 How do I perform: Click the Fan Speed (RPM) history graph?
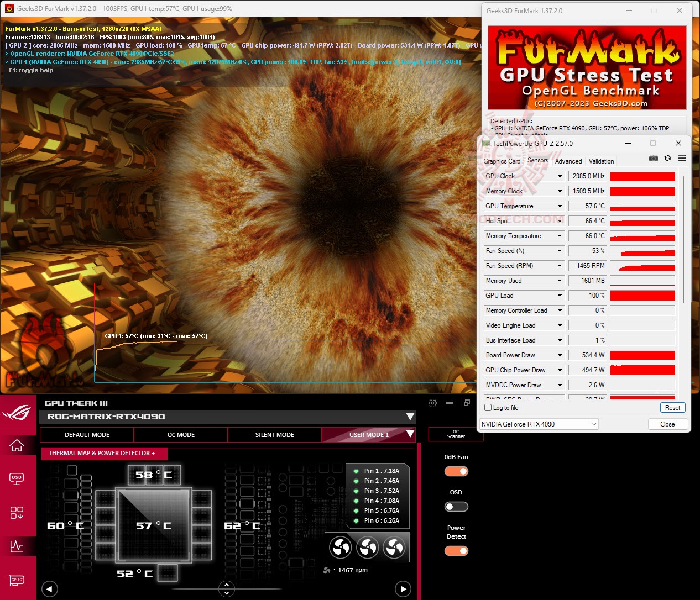coord(642,266)
